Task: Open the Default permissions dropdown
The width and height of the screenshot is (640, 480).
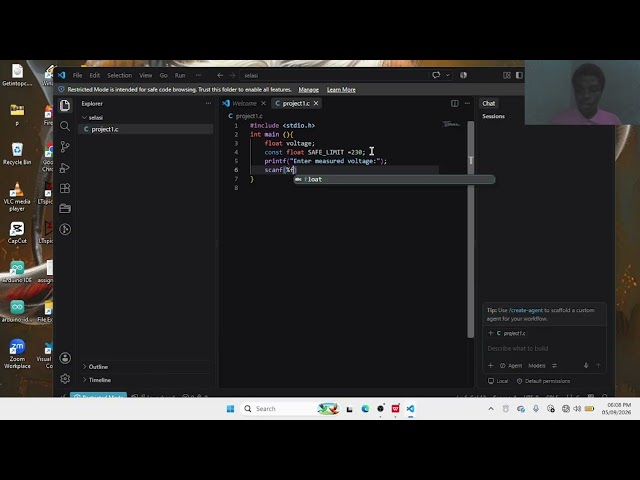Action: [x=543, y=381]
